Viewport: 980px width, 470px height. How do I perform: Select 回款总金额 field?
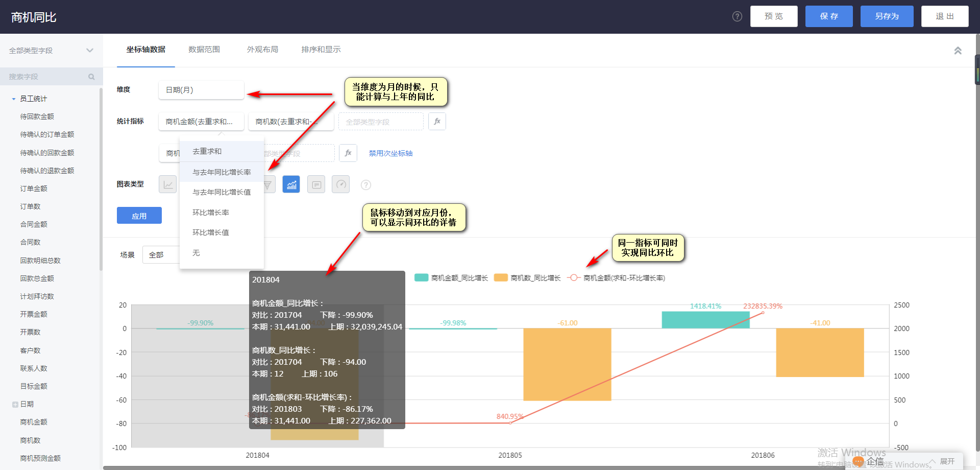[37, 278]
